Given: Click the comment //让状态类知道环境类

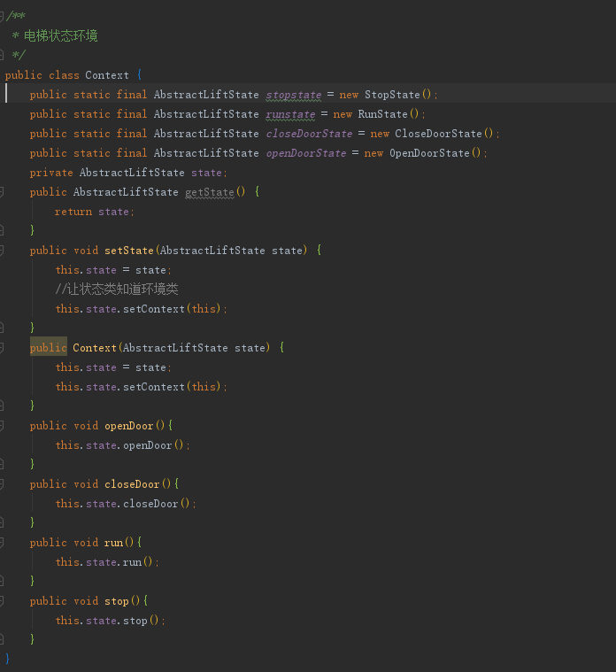Looking at the screenshot, I should point(117,289).
